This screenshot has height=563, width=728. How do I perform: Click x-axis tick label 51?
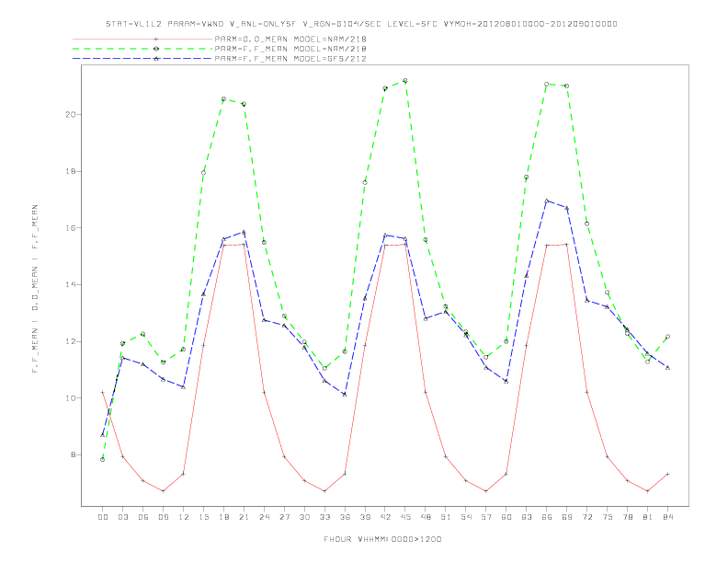click(x=446, y=517)
